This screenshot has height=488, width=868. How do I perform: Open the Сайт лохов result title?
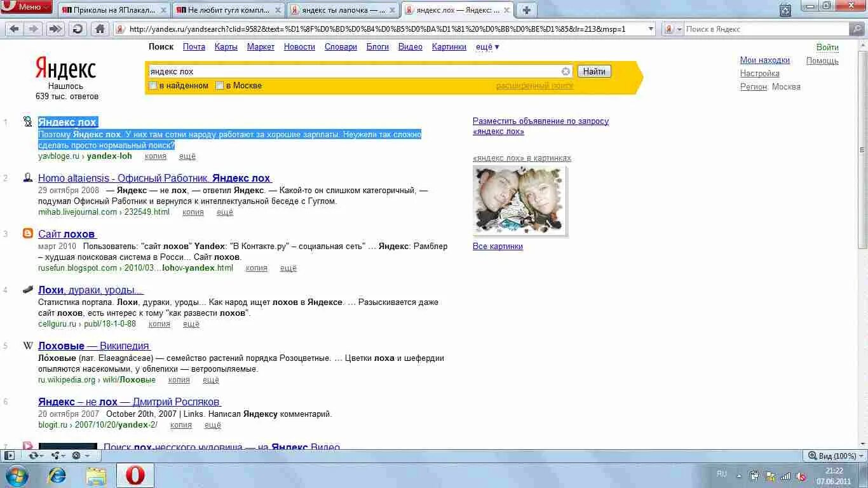coord(67,234)
